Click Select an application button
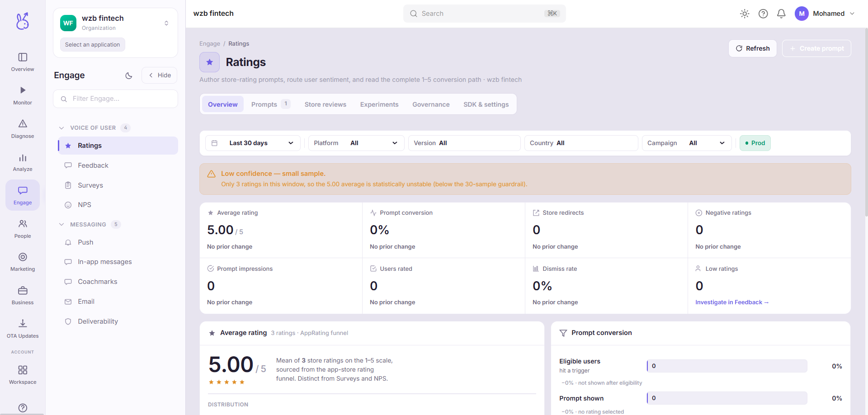 (93, 45)
